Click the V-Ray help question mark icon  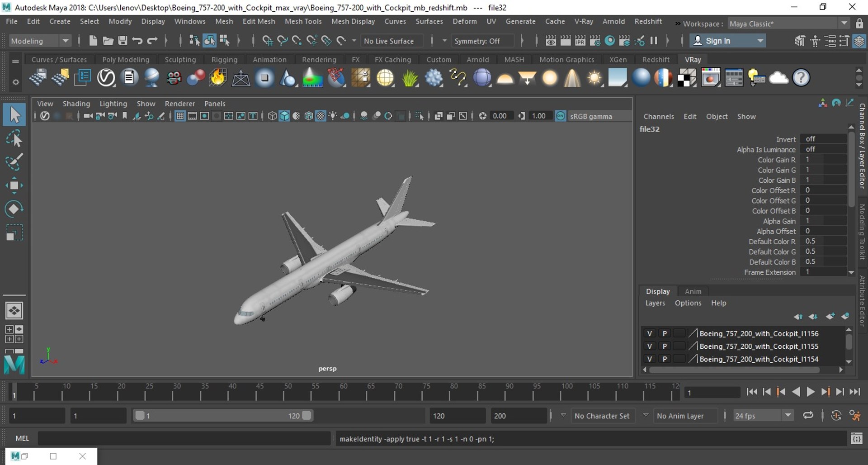801,78
